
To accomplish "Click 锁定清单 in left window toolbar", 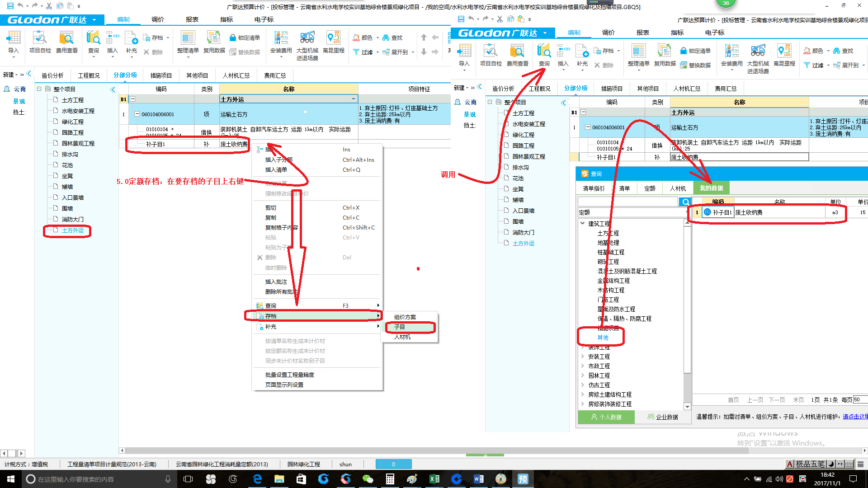I will (245, 38).
